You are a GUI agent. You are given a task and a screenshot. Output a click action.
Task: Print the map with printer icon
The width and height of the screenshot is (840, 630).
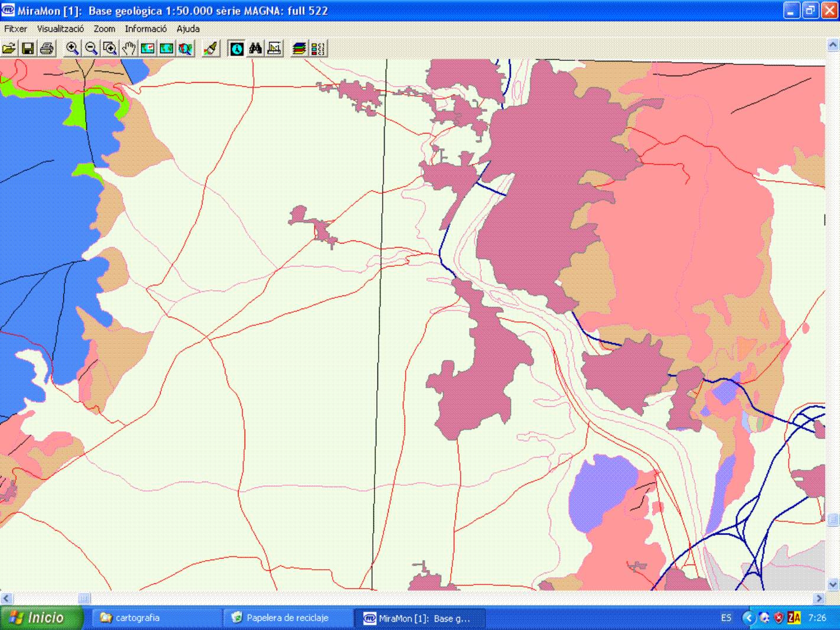tap(47, 48)
